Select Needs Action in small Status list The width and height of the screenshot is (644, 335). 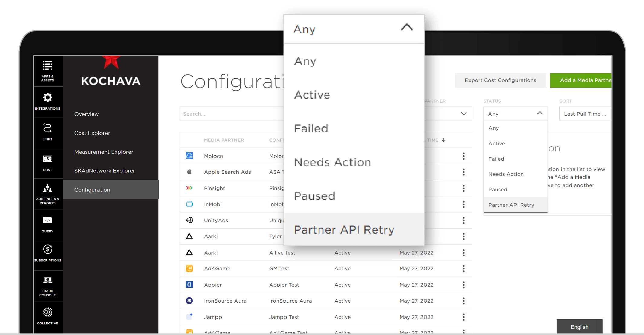[x=516, y=174]
